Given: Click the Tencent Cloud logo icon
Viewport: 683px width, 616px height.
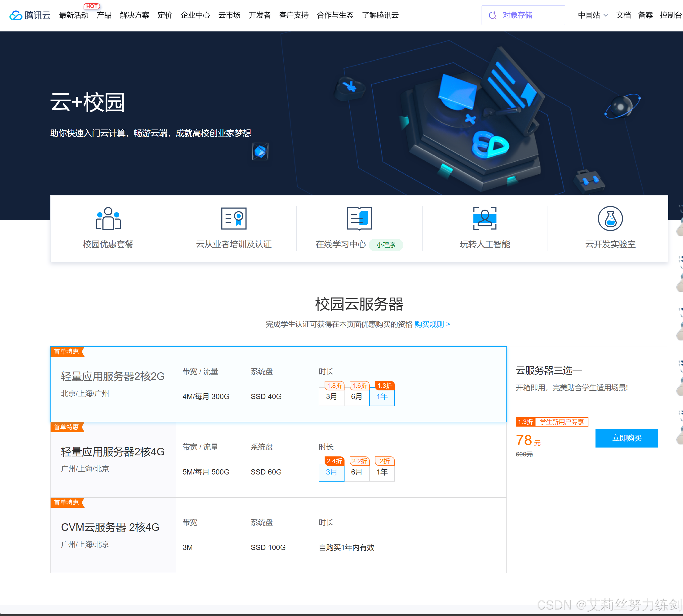Looking at the screenshot, I should coord(15,15).
